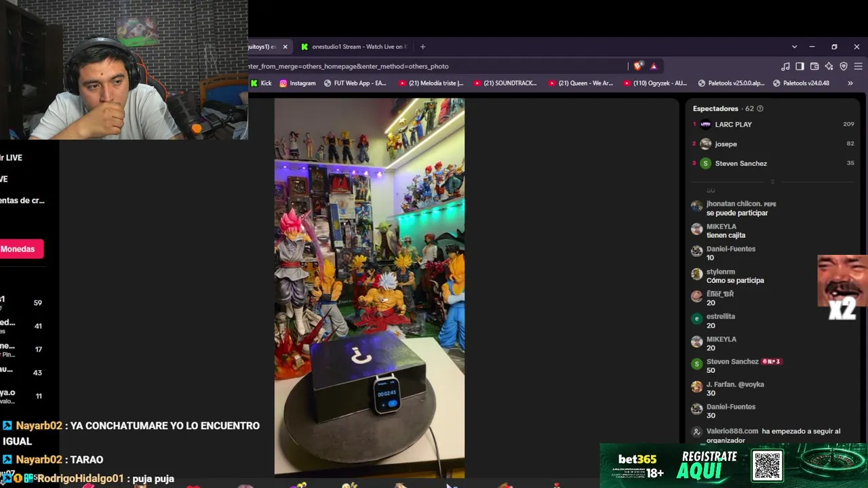Image resolution: width=868 pixels, height=488 pixels.
Task: Open the Instagram bookmark
Action: click(298, 83)
